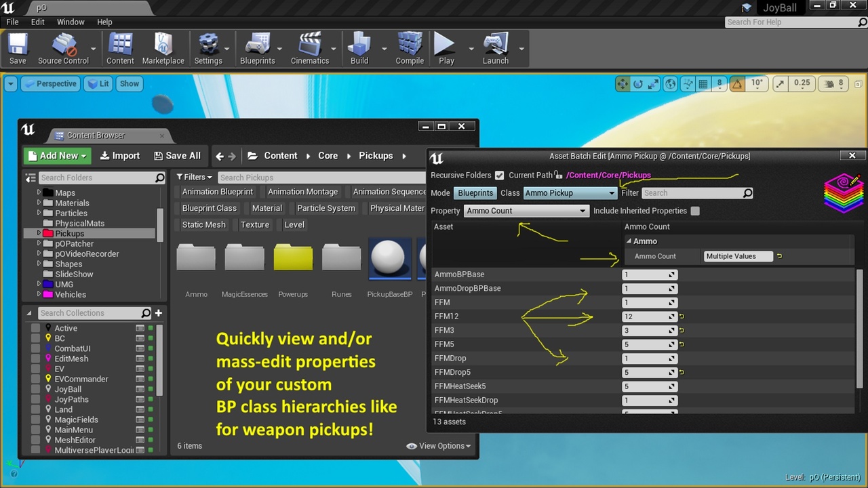Open the Help menu
Screen dimensions: 868x488
click(104, 22)
